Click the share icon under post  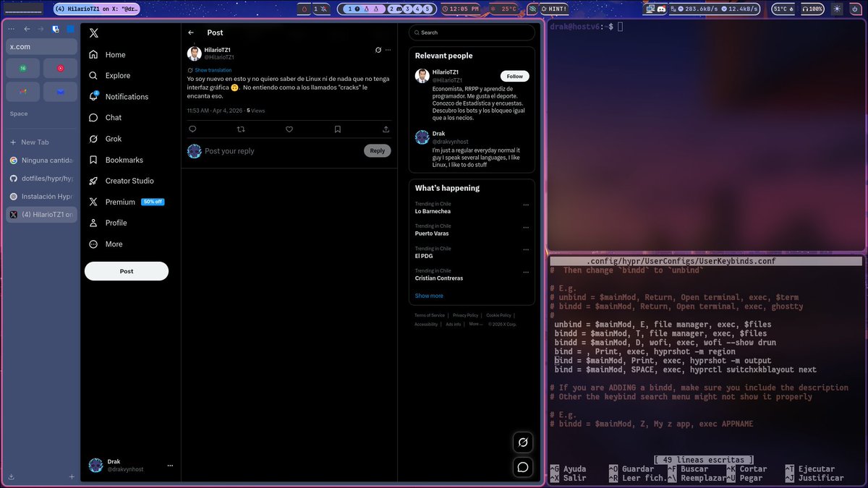(x=386, y=129)
